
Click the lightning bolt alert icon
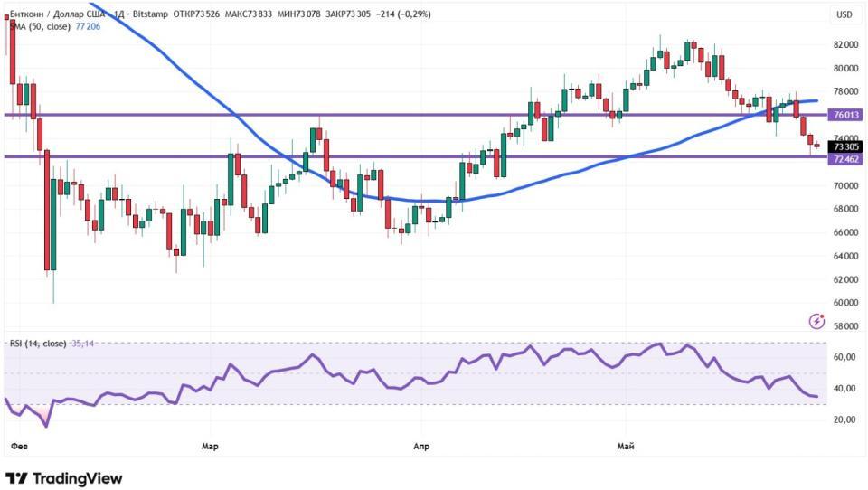pos(816,321)
